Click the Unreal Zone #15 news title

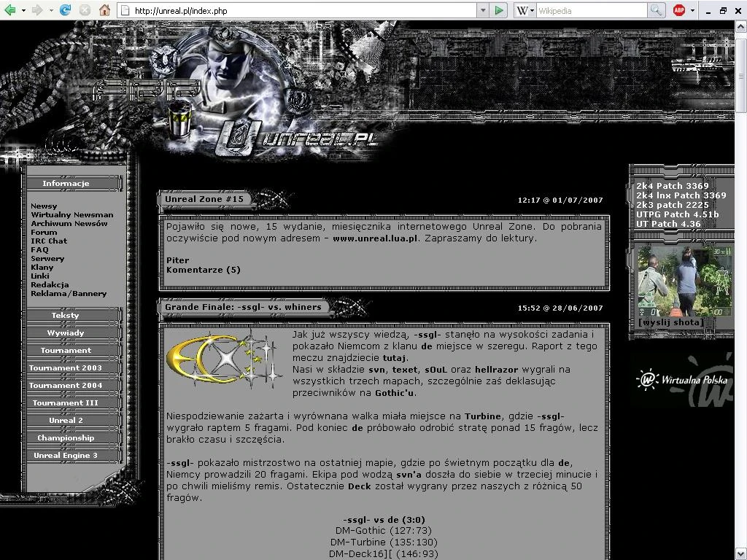[x=204, y=199]
